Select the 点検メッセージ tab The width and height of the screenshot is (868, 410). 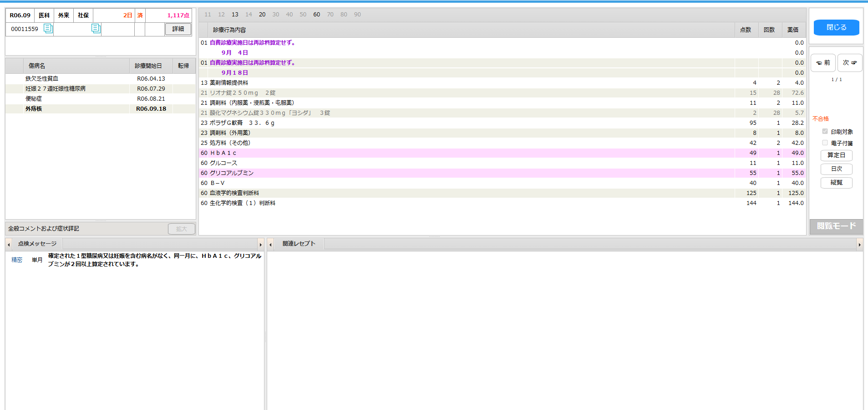click(x=37, y=244)
